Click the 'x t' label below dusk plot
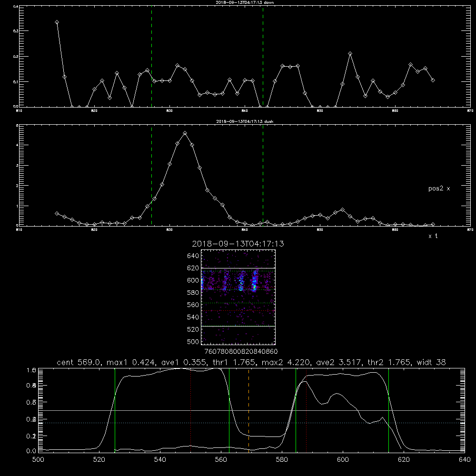Screen dimensions: 476x476 tap(433, 236)
